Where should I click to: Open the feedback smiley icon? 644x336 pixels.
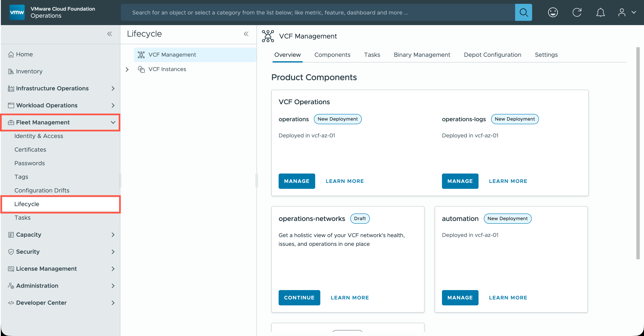click(x=553, y=12)
